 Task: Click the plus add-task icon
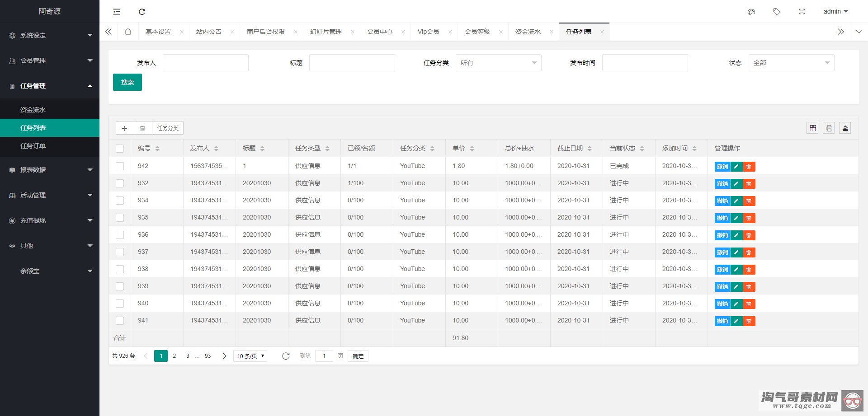click(124, 128)
